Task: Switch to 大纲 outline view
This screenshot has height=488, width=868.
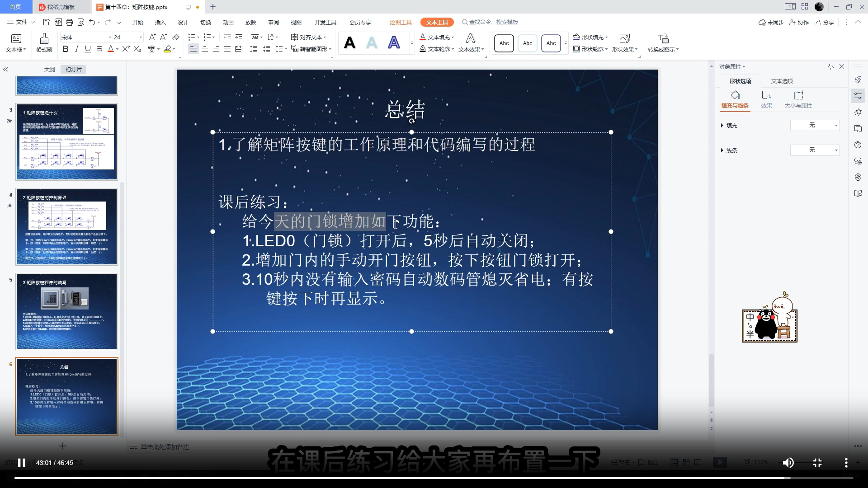Action: [x=49, y=69]
